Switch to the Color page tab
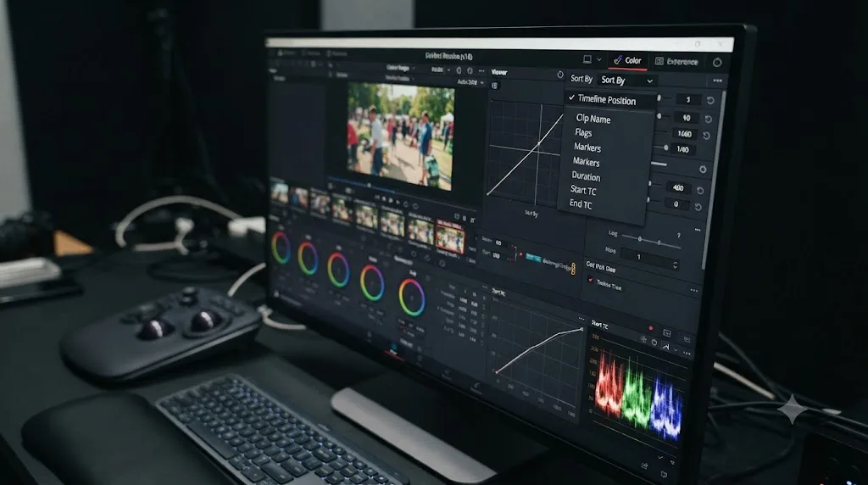Viewport: 868px width, 485px height. click(628, 60)
